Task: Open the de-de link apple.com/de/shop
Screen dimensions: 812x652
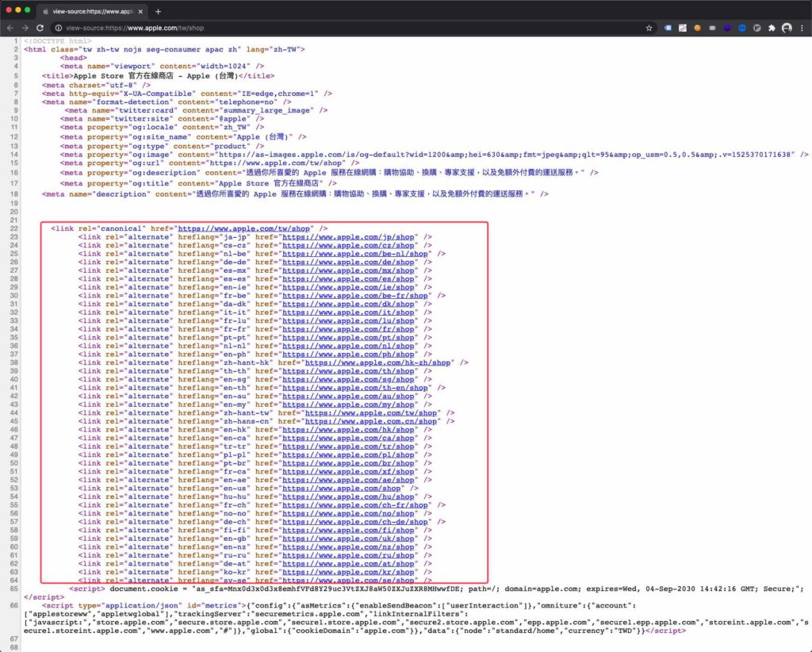Action: [x=348, y=262]
